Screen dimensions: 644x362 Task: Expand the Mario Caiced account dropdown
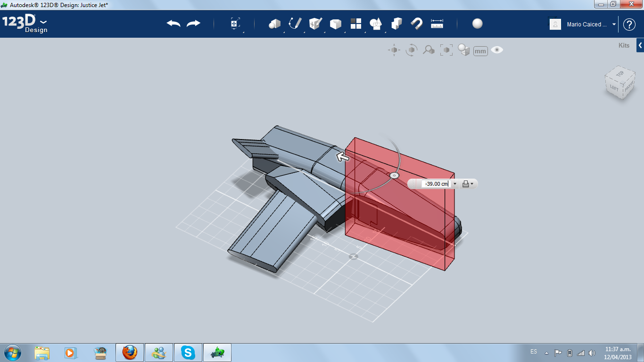[x=614, y=25]
